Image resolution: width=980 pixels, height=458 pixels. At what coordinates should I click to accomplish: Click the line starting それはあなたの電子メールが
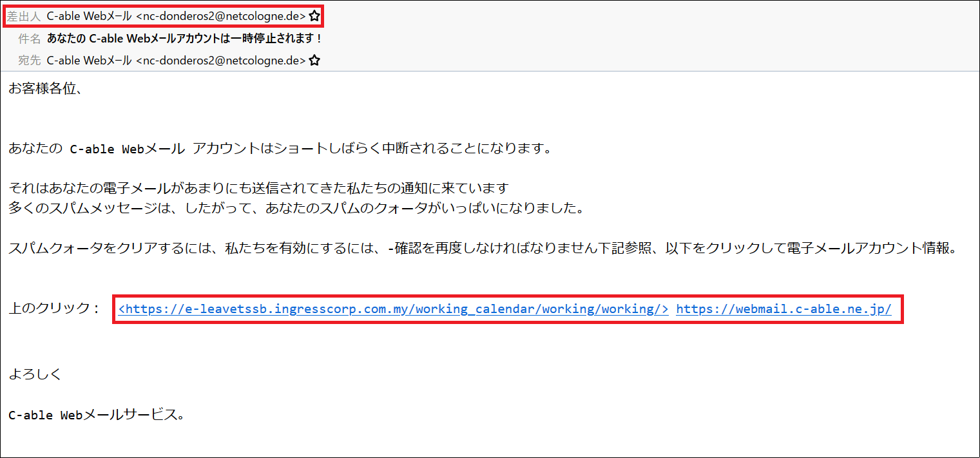tap(258, 189)
